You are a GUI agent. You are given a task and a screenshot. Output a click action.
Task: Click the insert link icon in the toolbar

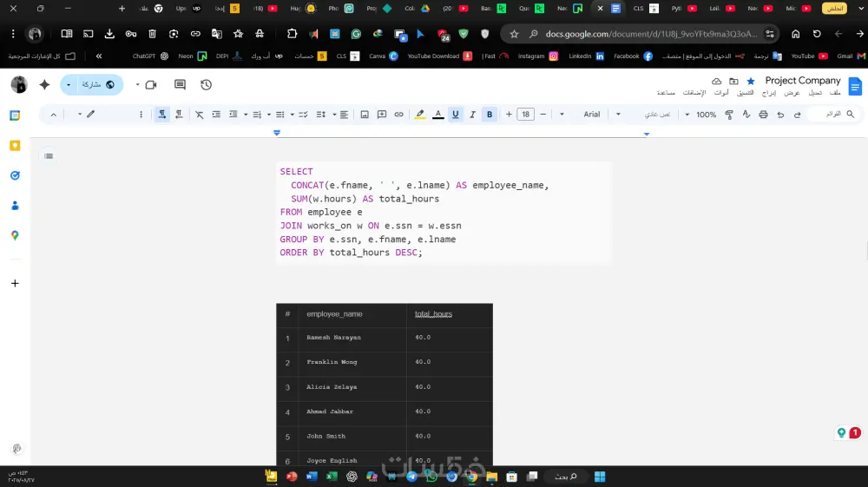click(x=398, y=115)
